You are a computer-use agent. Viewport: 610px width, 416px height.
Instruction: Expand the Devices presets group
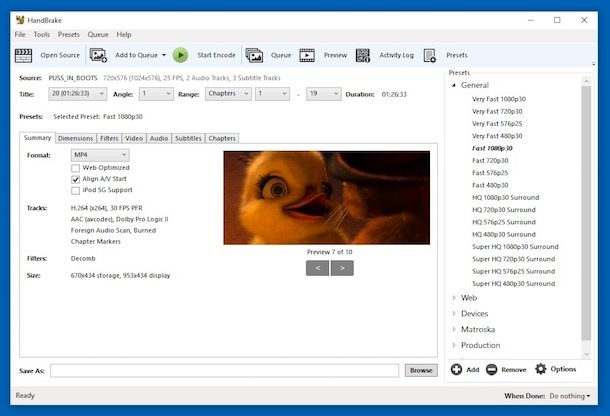(x=454, y=314)
